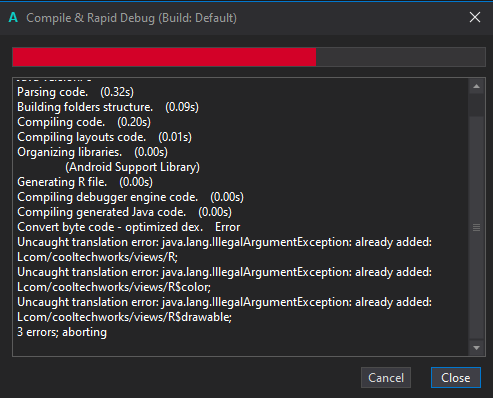The width and height of the screenshot is (493, 398).
Task: Click the Close button
Action: pyautogui.click(x=456, y=378)
